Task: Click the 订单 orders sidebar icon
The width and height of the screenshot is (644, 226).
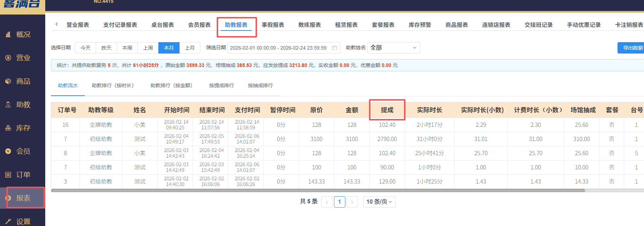Action: (x=8, y=175)
